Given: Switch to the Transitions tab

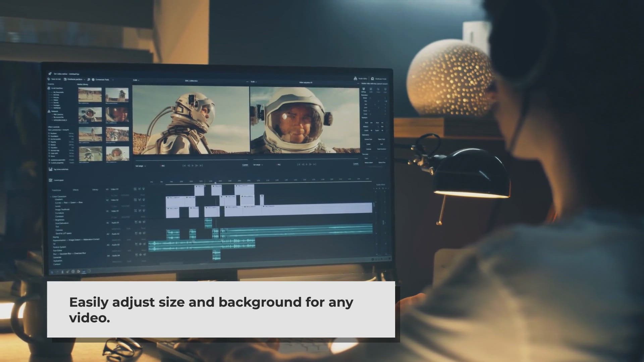Looking at the screenshot, I should tap(56, 190).
